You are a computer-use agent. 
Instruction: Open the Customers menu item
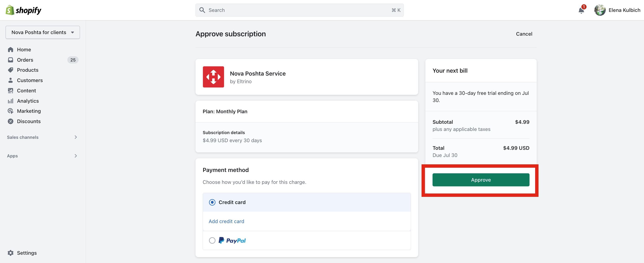click(x=30, y=80)
